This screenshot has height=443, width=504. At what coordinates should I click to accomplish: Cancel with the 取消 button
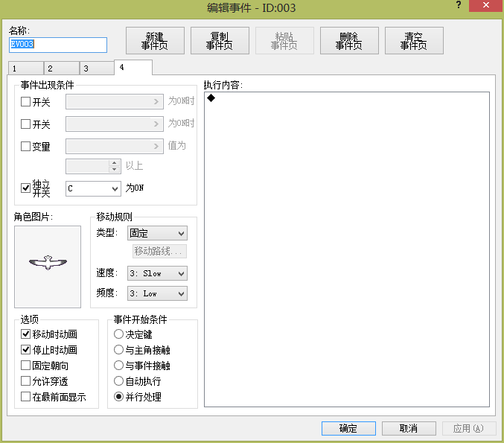[x=409, y=428]
